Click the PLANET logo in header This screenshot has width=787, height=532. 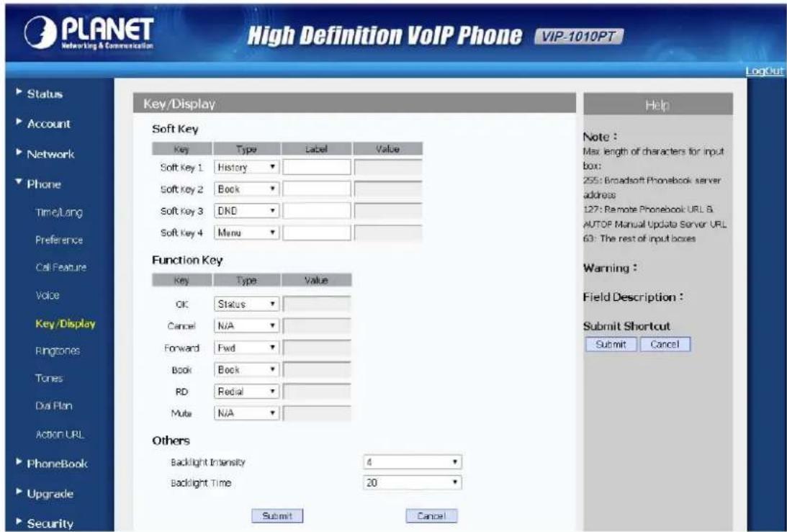click(x=89, y=33)
